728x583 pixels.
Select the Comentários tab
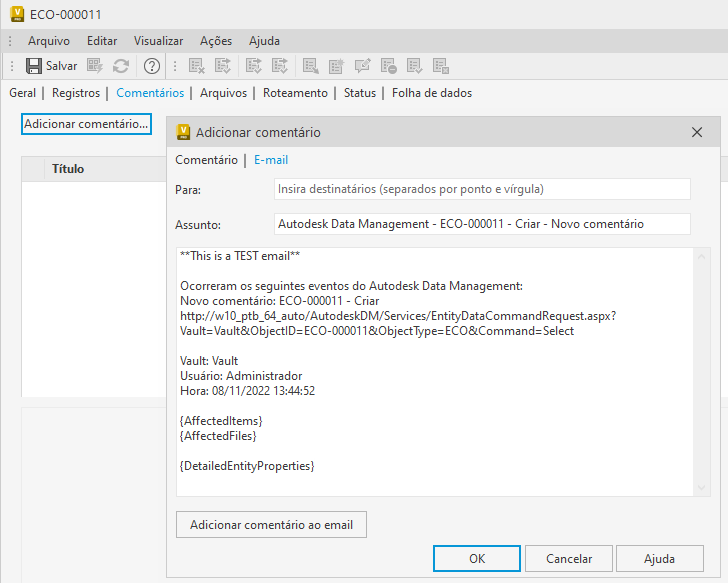[150, 93]
